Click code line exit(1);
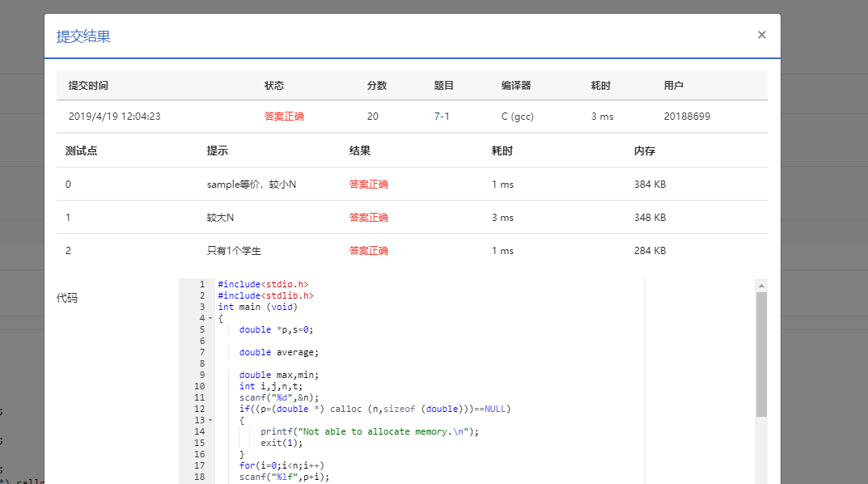Viewport: 868px width, 484px height. (x=282, y=443)
